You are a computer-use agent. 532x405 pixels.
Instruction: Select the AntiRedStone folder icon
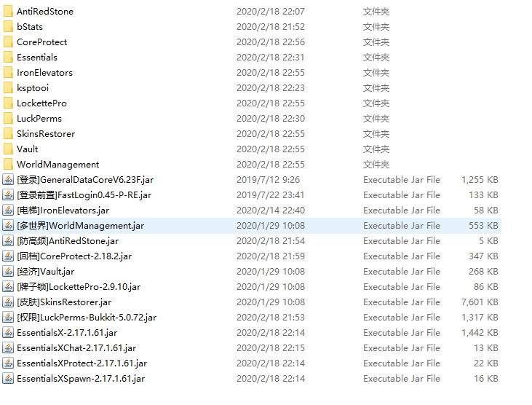pyautogui.click(x=8, y=11)
